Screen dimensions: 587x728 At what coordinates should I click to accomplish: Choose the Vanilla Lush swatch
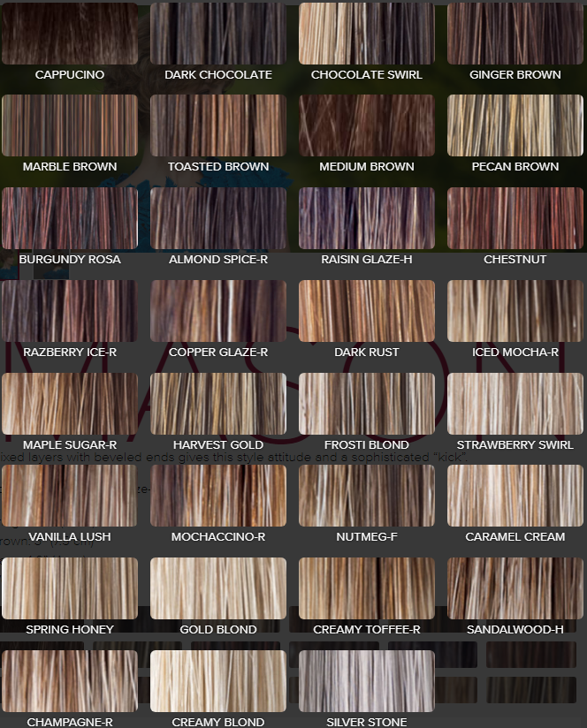tap(70, 496)
